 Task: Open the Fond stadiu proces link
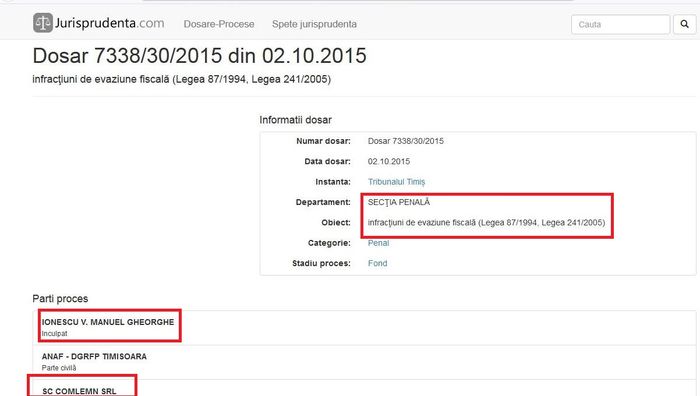click(377, 263)
